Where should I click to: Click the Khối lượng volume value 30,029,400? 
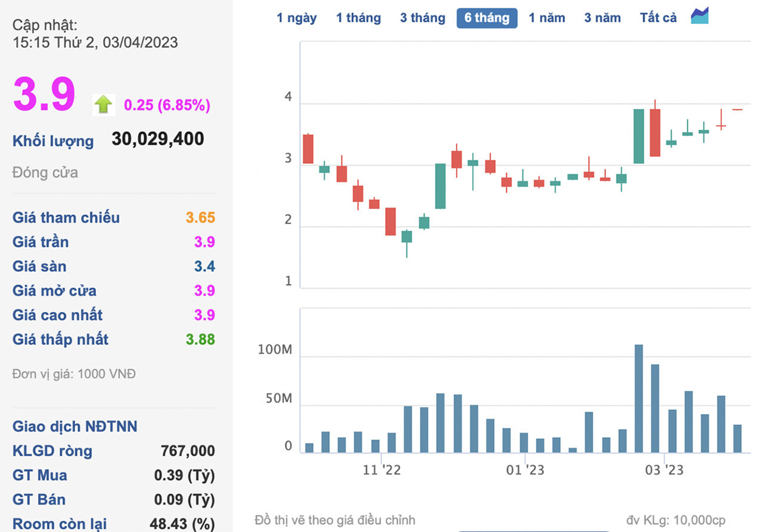[x=157, y=139]
